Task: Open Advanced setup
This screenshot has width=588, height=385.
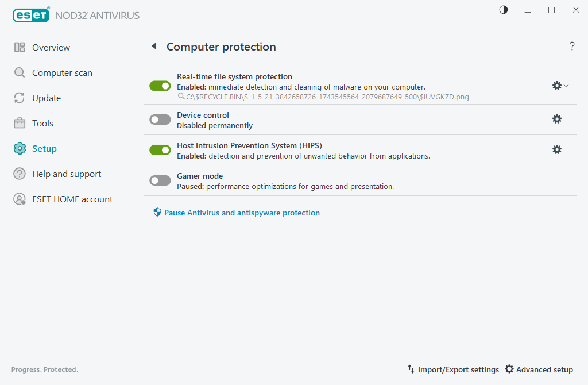Action: (x=539, y=369)
